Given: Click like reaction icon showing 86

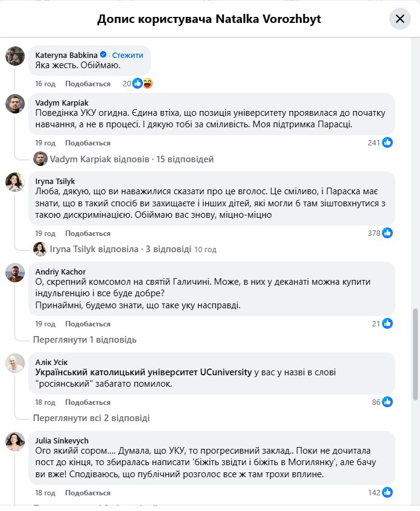Looking at the screenshot, I should pyautogui.click(x=387, y=402).
